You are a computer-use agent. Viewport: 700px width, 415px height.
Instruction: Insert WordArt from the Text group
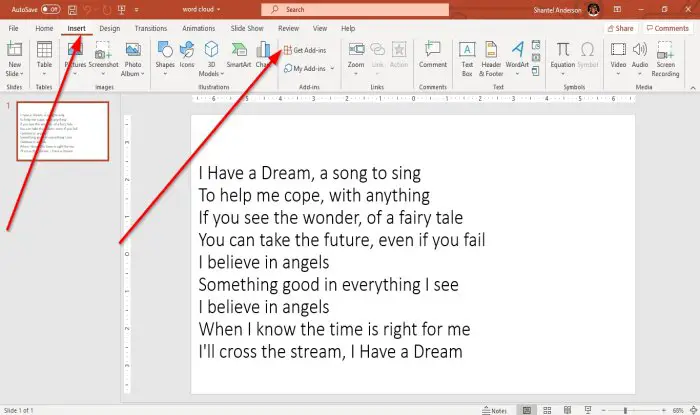point(517,50)
